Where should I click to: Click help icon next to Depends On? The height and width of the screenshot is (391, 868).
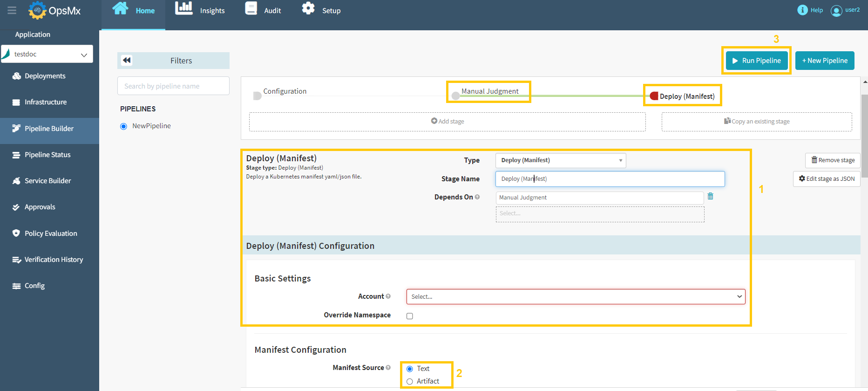click(x=477, y=197)
